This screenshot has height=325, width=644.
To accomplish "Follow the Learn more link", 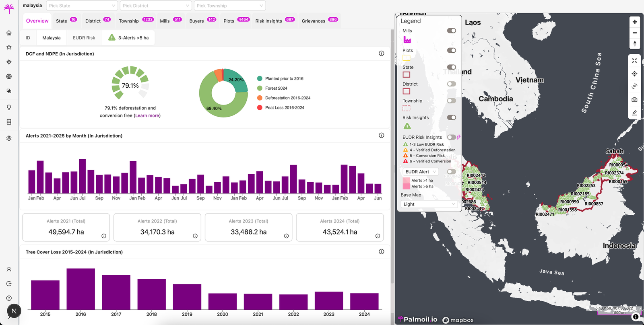I will (147, 115).
